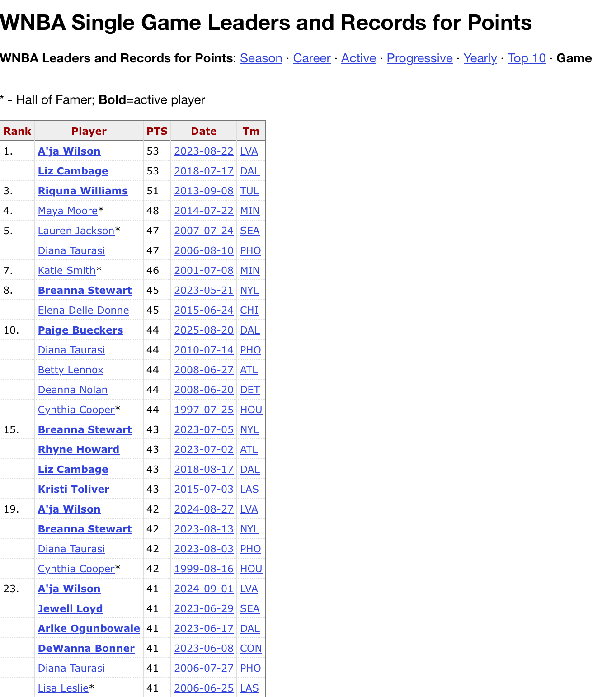Open ATL team link in Betty Lennox row
616x697 pixels.
tap(249, 370)
